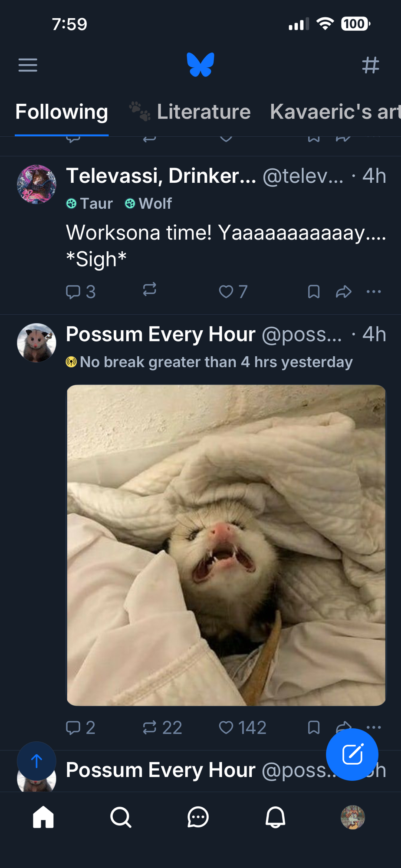Switch to Kavaeric's art feed tab
The width and height of the screenshot is (401, 868).
click(x=335, y=112)
